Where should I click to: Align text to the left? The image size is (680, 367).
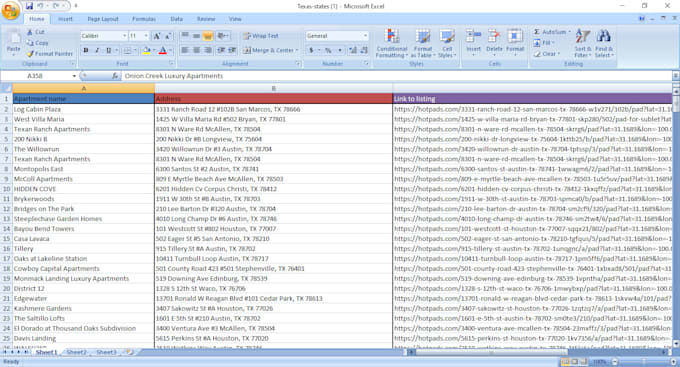pos(185,50)
